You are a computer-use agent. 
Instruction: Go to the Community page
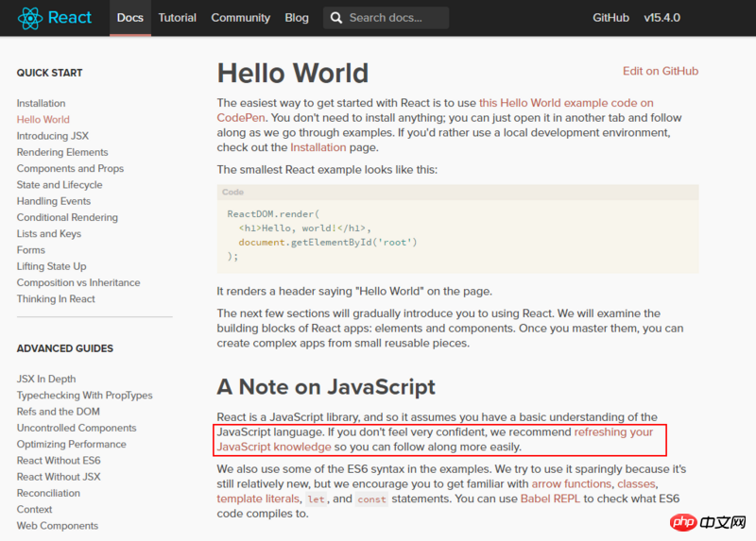point(241,18)
